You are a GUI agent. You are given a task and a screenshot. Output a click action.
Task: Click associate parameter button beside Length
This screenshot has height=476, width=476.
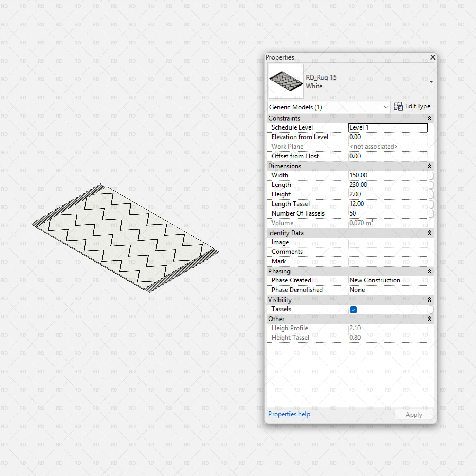click(431, 185)
